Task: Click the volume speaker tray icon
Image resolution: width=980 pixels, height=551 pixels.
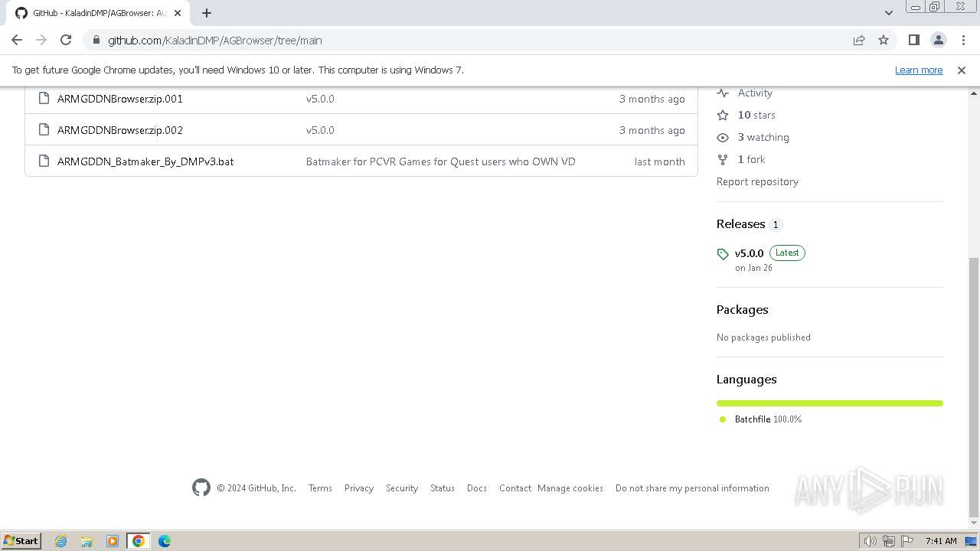Action: 870,541
